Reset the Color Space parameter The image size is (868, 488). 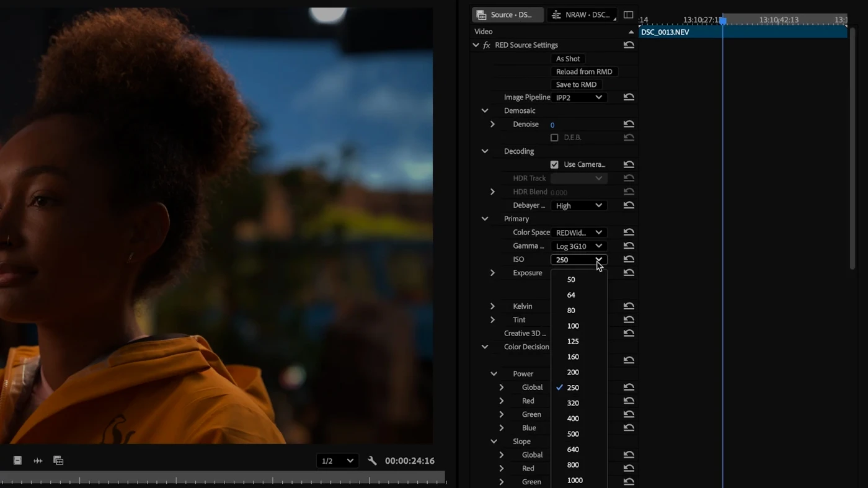pos(629,233)
